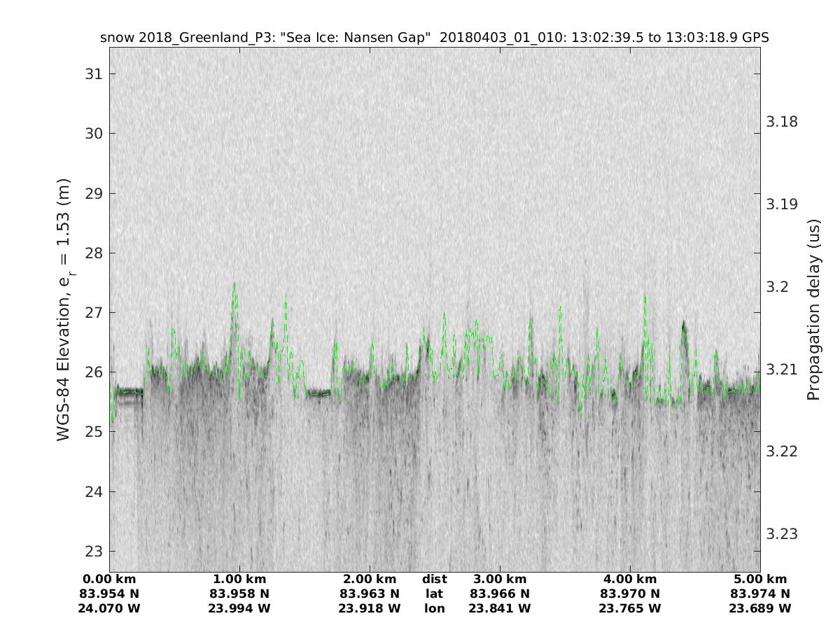Image resolution: width=840 pixels, height=630 pixels.
Task: Click the 'lon' legend label below axis
Action: coord(434,609)
